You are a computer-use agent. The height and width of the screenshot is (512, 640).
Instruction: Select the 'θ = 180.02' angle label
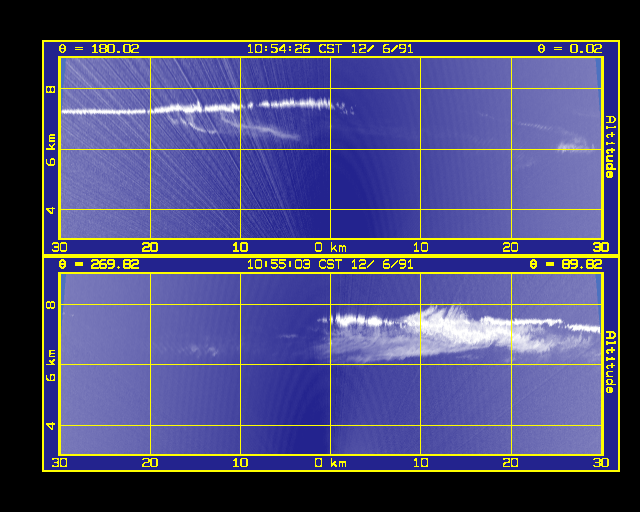click(x=99, y=49)
